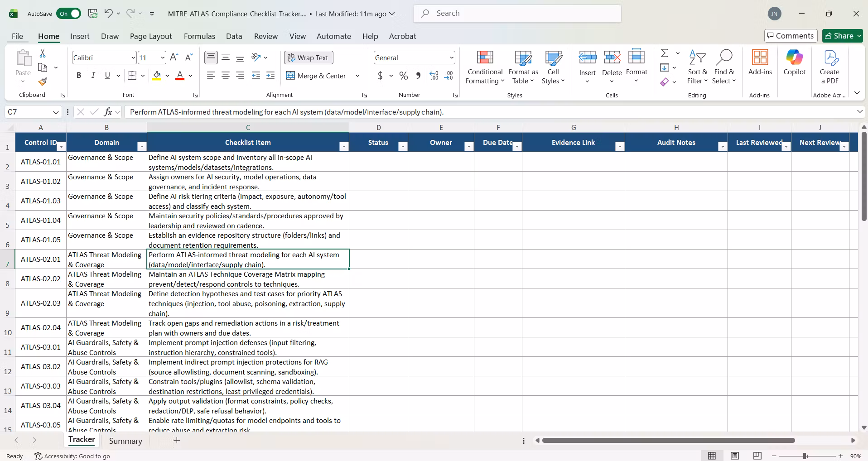Open the Number Format dropdown showing General
The height and width of the screenshot is (461, 868).
452,58
